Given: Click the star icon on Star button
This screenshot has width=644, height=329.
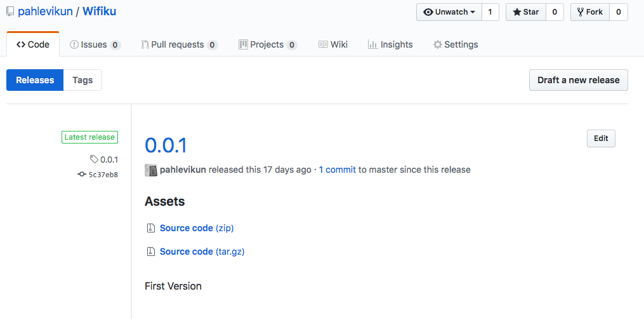Looking at the screenshot, I should [516, 12].
